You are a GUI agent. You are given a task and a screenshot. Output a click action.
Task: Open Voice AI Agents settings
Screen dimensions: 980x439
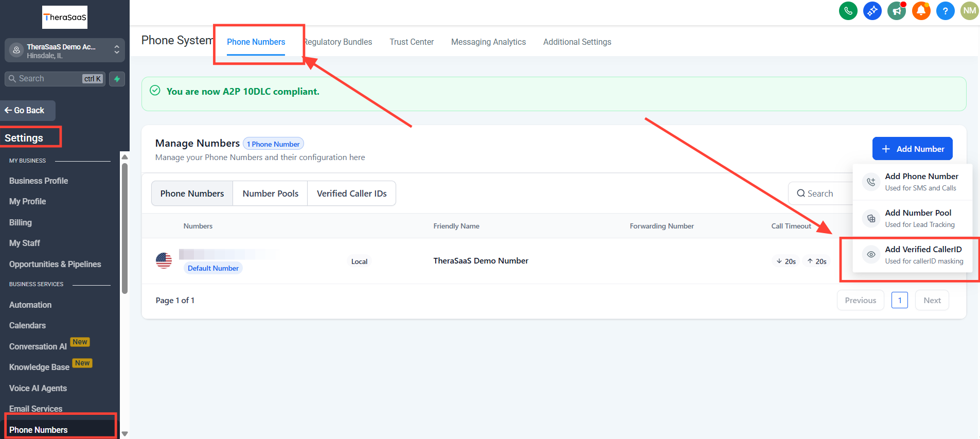tap(38, 388)
